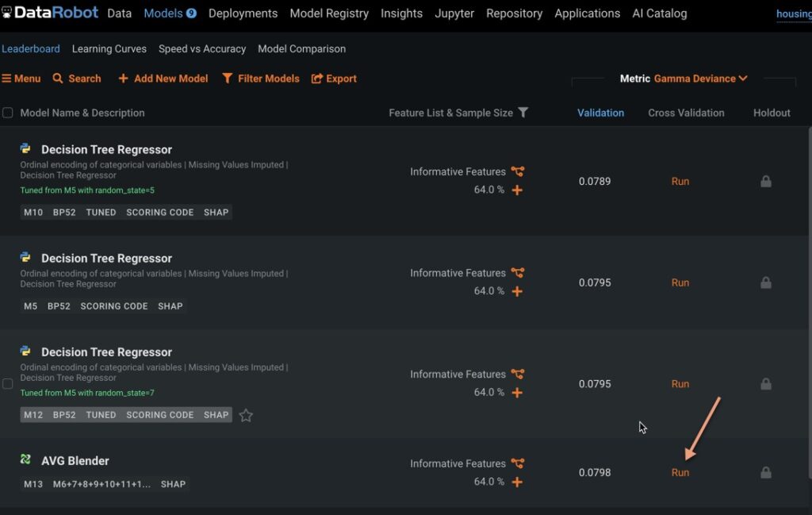Switch to Speed vs Accuracy tab
This screenshot has width=812, height=515.
(202, 48)
